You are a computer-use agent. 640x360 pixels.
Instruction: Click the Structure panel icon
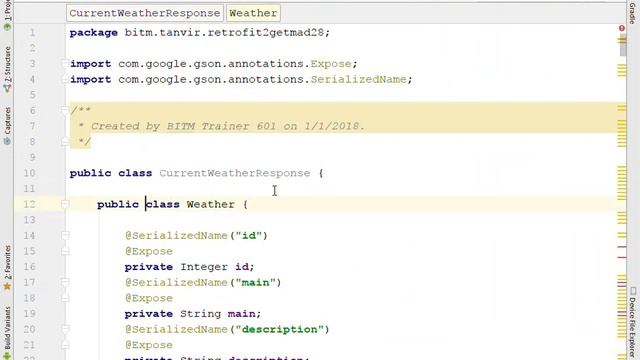7,88
